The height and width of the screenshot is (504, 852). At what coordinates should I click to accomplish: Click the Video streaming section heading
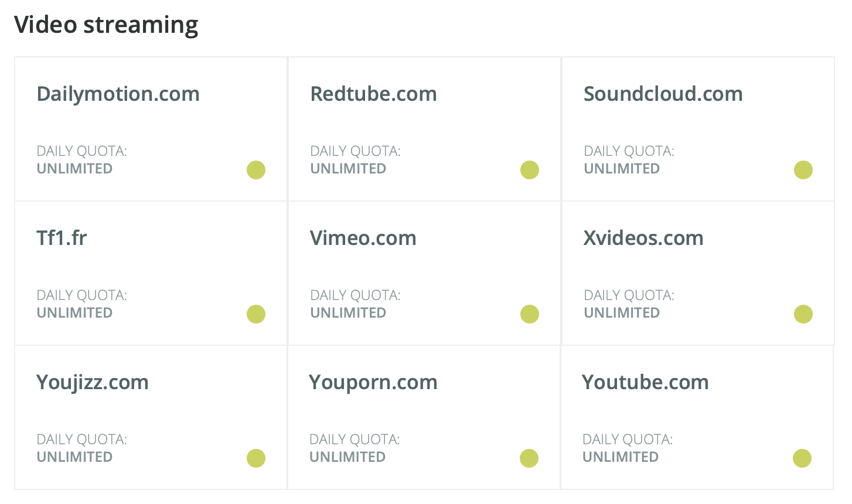click(106, 25)
